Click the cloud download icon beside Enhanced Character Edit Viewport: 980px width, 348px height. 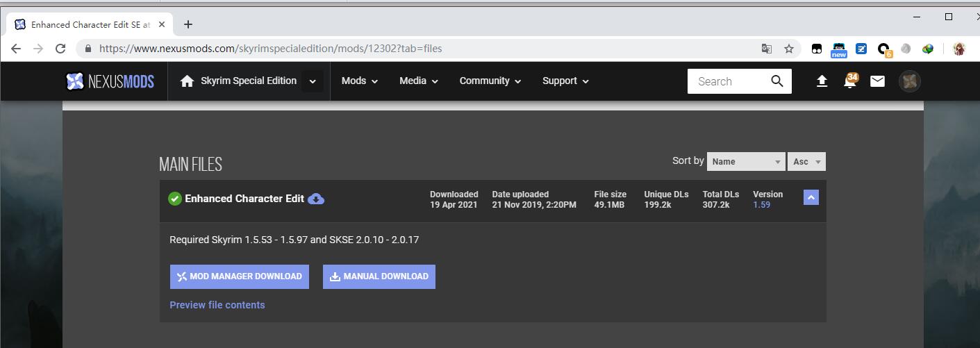[316, 199]
